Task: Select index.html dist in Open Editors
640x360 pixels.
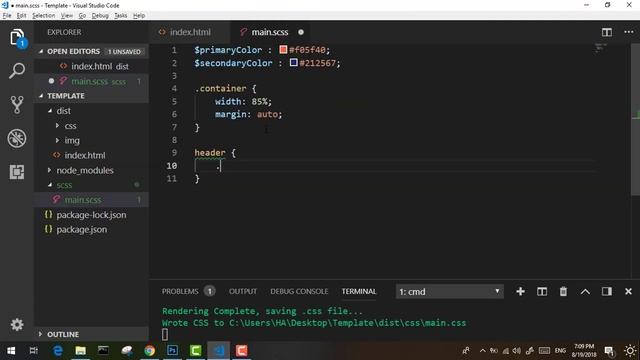Action: point(100,67)
